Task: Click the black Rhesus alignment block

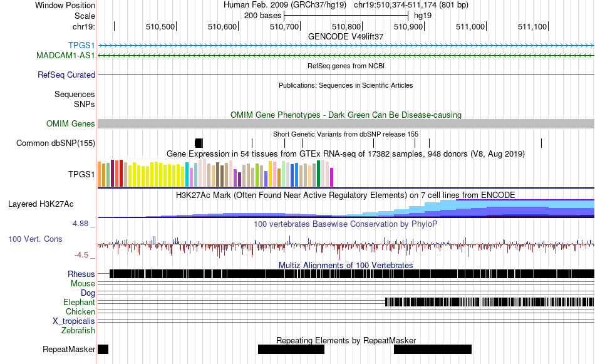Action: tap(352, 274)
